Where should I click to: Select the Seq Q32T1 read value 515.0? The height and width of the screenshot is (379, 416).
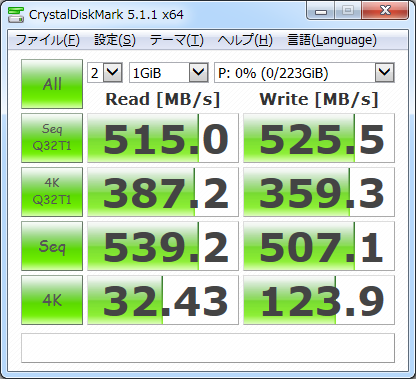tap(163, 138)
